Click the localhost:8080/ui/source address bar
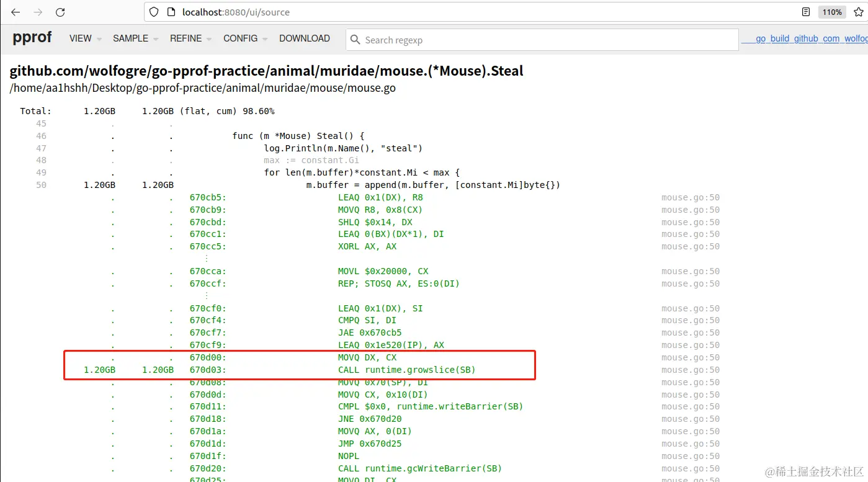This screenshot has height=482, width=868. [x=472, y=12]
